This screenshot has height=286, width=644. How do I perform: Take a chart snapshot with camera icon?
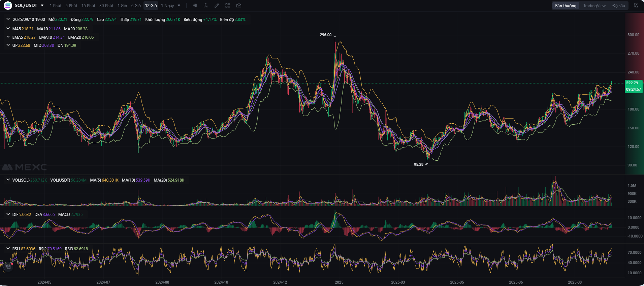tap(239, 5)
